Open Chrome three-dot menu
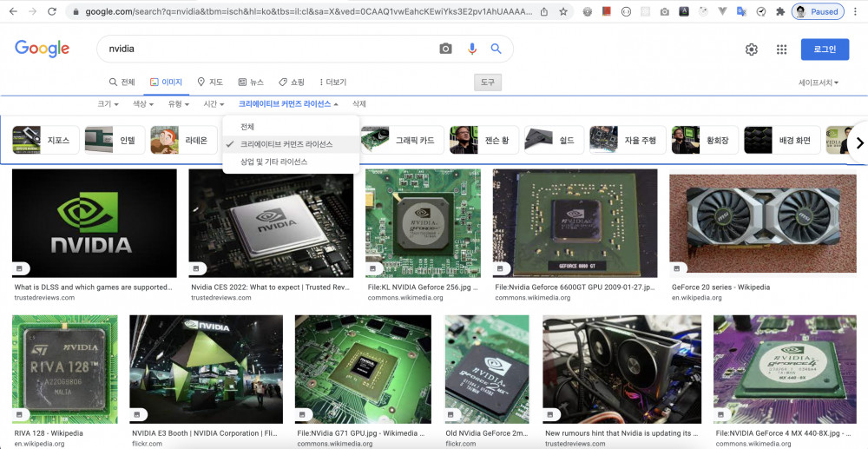 coord(855,11)
